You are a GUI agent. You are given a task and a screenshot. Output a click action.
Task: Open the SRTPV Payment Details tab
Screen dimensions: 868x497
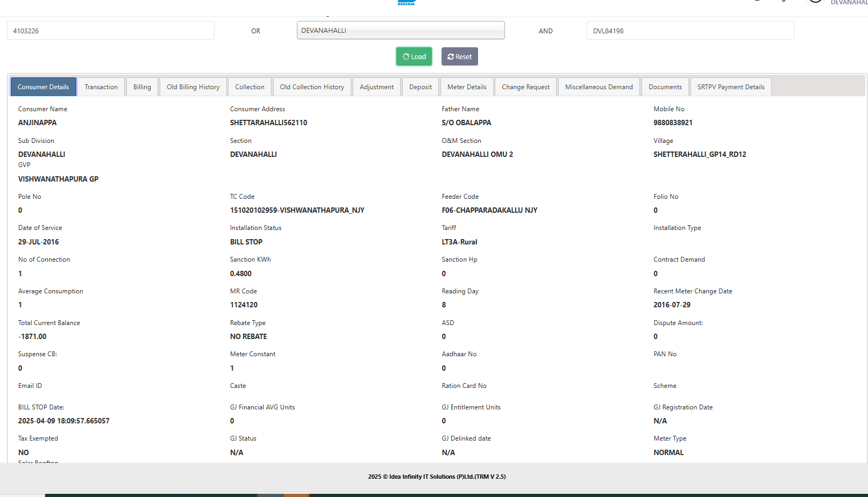[x=731, y=87]
